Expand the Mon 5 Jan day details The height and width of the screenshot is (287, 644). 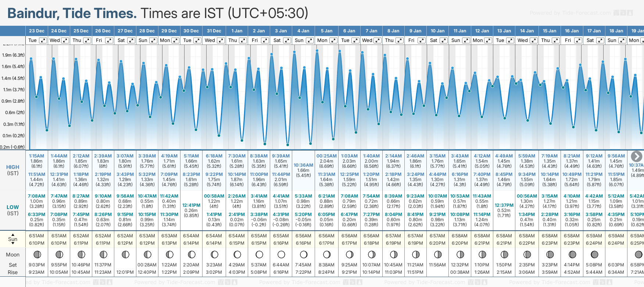pos(333,40)
